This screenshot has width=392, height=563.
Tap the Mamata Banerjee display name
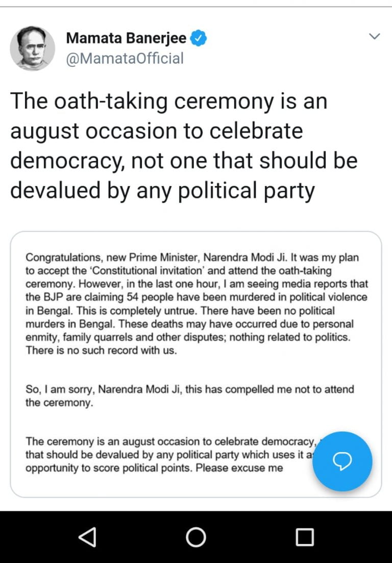coord(128,37)
